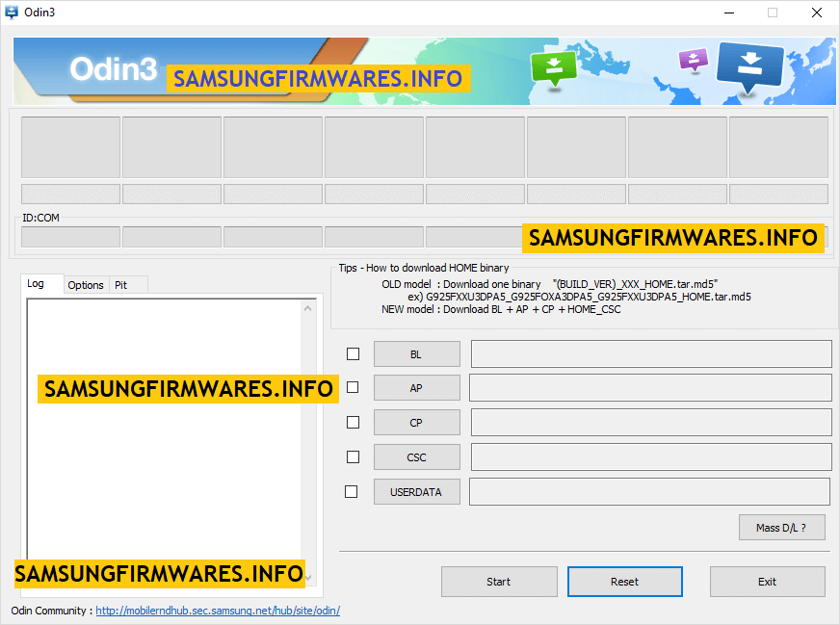
Task: Browse for a BL file
Action: pos(417,354)
